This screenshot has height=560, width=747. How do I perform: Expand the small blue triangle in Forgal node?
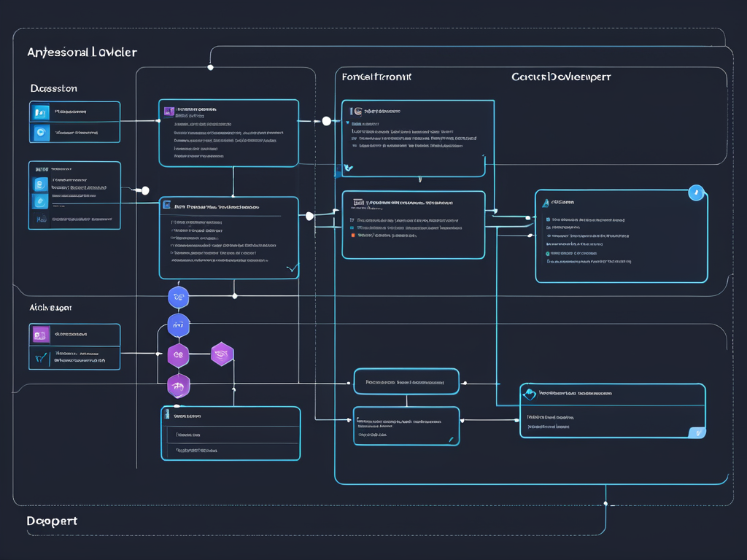[348, 122]
